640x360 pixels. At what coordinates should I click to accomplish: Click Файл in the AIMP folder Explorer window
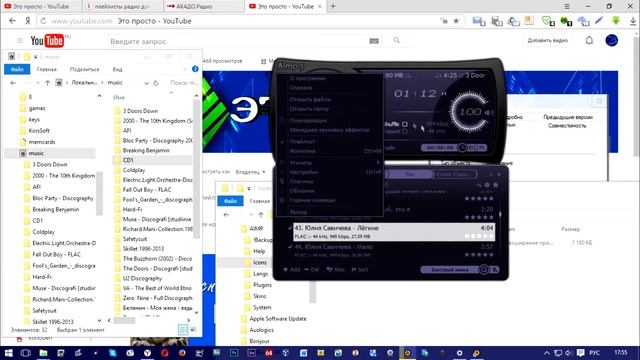(230, 201)
